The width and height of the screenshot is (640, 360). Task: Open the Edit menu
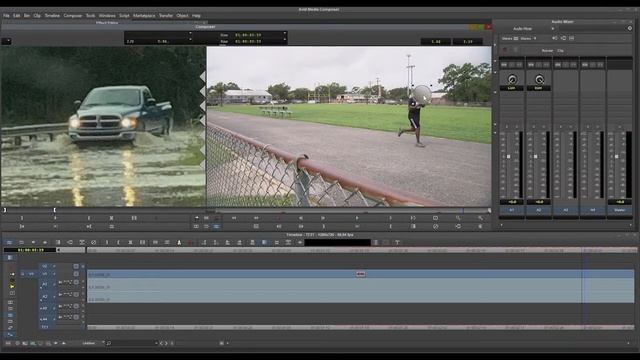(x=16, y=16)
